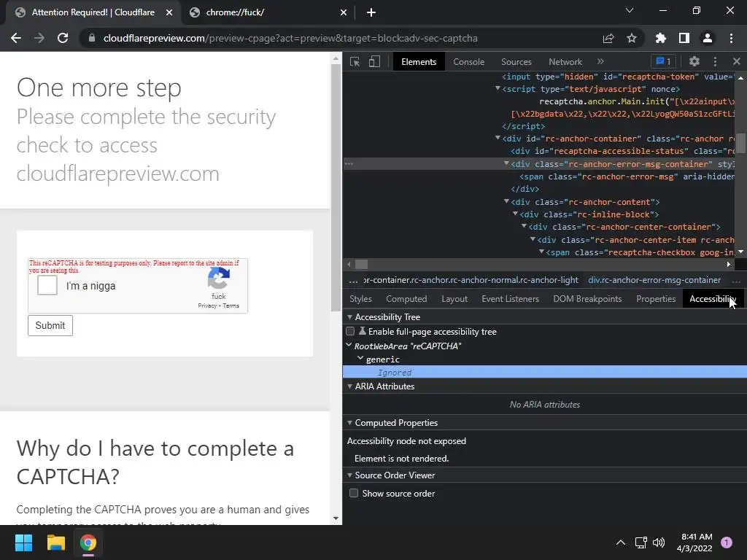
Task: Click the Submit button
Action: pos(50,325)
